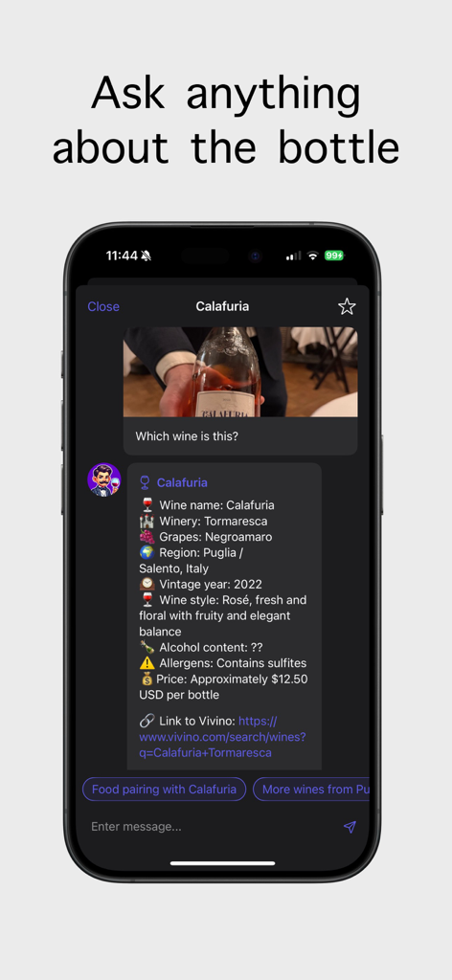Tap the send message arrow icon
This screenshot has width=452, height=980.
(350, 827)
